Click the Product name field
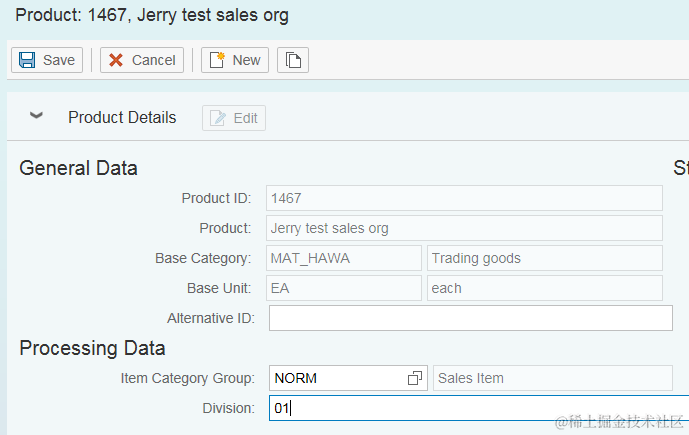 tap(464, 228)
